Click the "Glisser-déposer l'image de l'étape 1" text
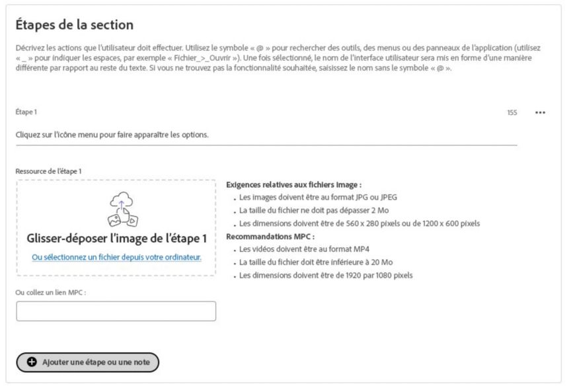The width and height of the screenshot is (571, 392). [116, 239]
